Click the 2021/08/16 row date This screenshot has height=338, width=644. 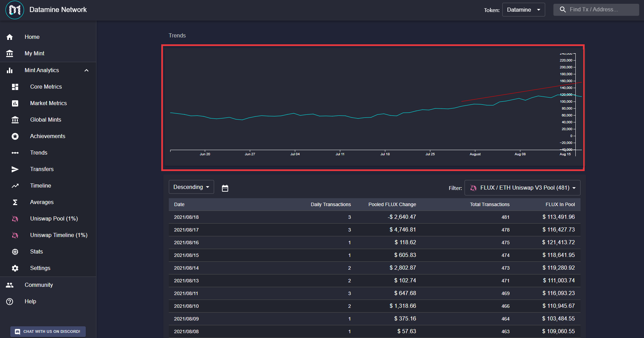pyautogui.click(x=186, y=243)
